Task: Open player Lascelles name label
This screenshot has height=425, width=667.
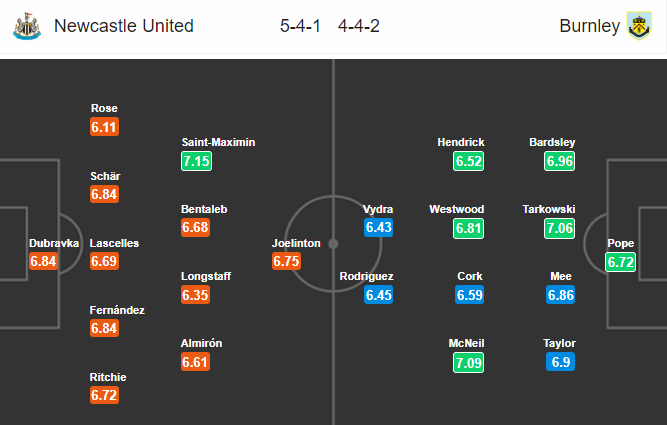Action: [114, 243]
